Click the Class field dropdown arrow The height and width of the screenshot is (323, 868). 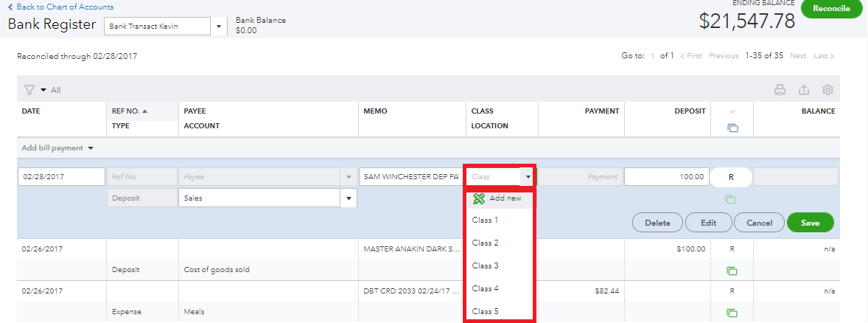[x=528, y=177]
